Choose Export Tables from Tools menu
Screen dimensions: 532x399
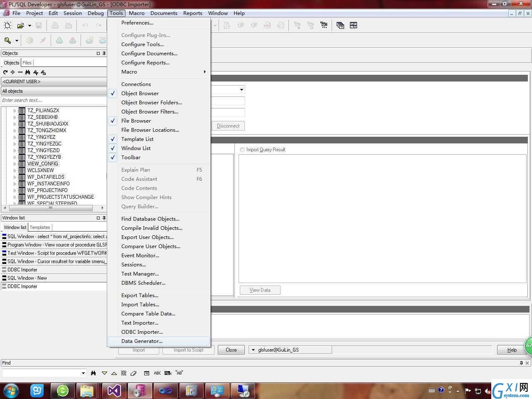159,296
